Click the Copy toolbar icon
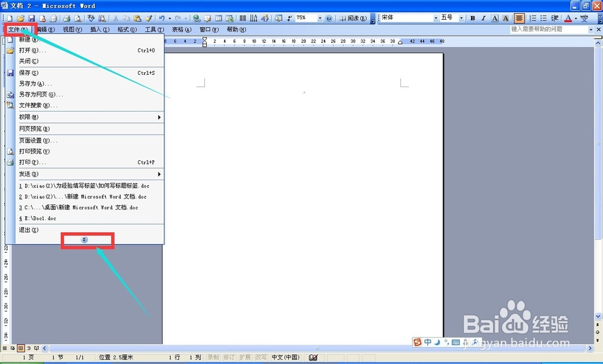603x364 pixels. (x=126, y=18)
